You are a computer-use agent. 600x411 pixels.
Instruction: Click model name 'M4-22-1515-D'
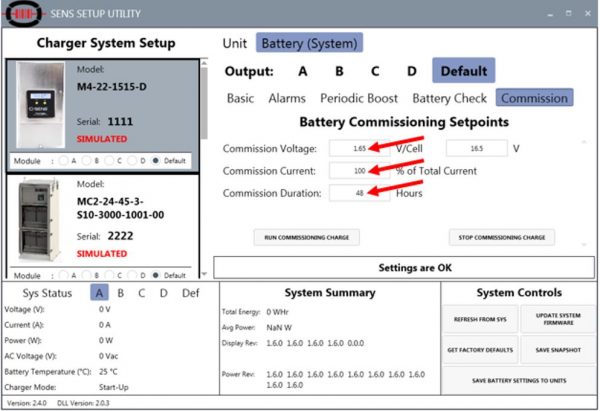pos(112,87)
